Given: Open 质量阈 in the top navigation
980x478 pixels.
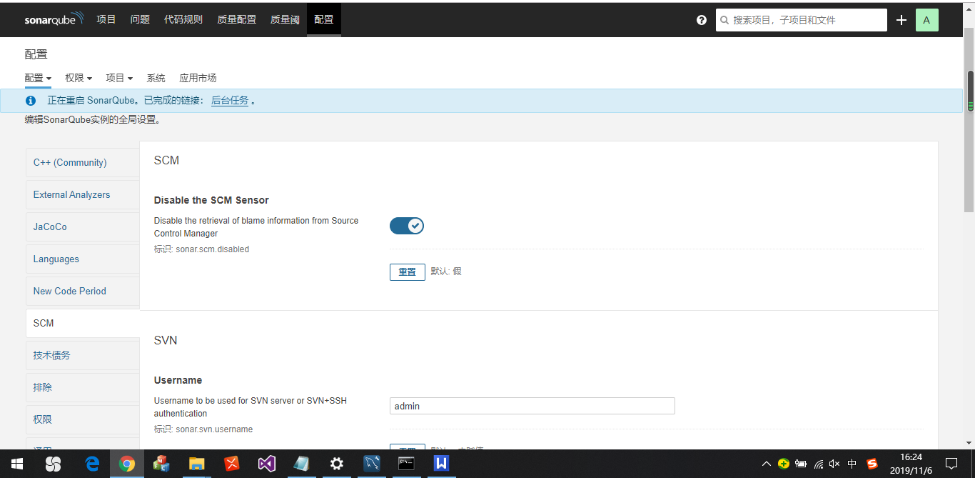Looking at the screenshot, I should pos(285,19).
